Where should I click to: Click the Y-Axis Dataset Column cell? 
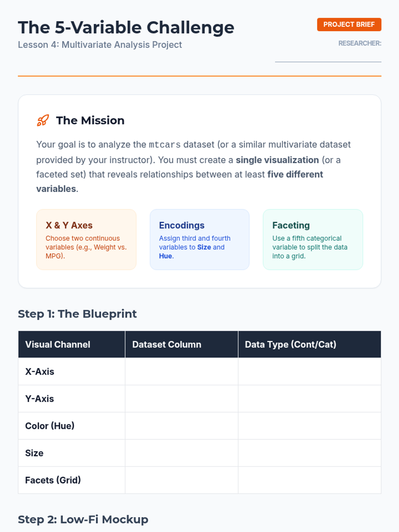[x=182, y=399]
